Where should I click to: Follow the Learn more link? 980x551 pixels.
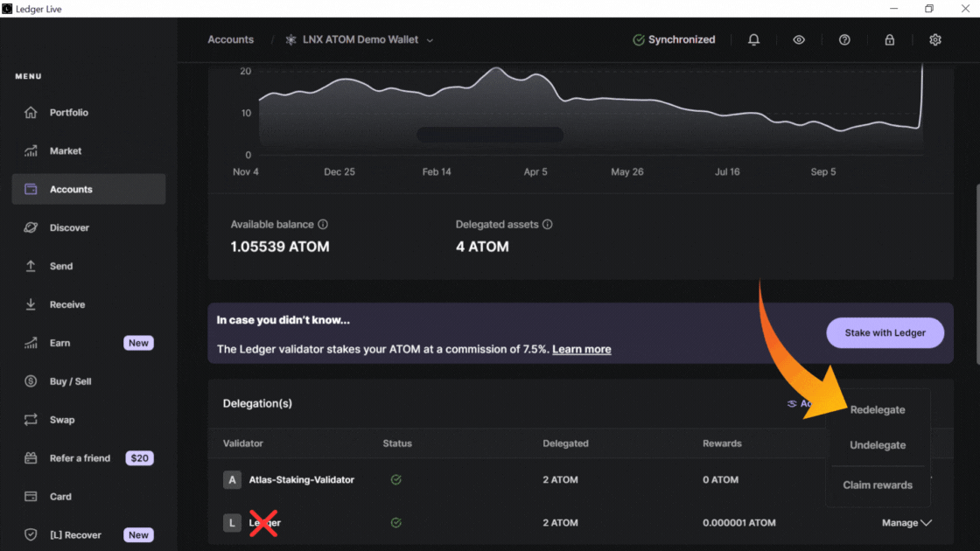pyautogui.click(x=581, y=350)
